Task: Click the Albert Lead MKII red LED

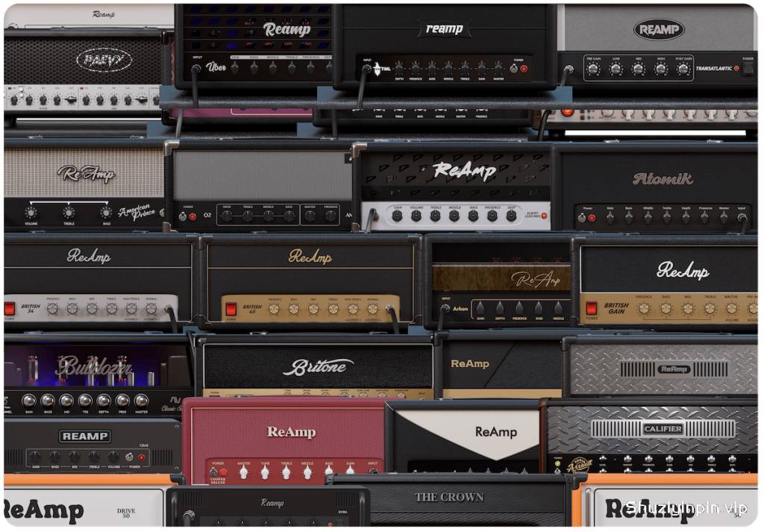Action: (544, 216)
